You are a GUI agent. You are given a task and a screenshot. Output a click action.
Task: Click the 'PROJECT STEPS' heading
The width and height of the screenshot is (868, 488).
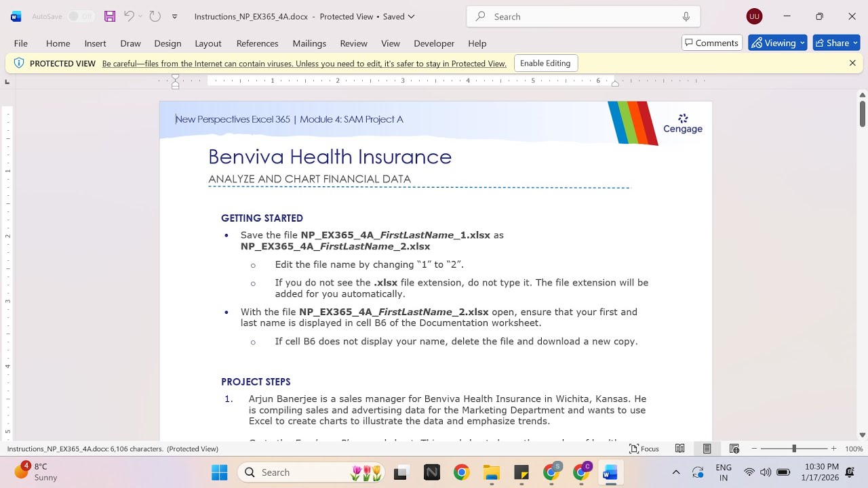[256, 382]
